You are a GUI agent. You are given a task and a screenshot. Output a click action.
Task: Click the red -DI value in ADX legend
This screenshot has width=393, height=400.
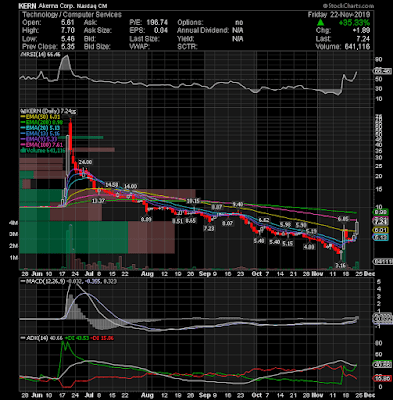coord(103,338)
